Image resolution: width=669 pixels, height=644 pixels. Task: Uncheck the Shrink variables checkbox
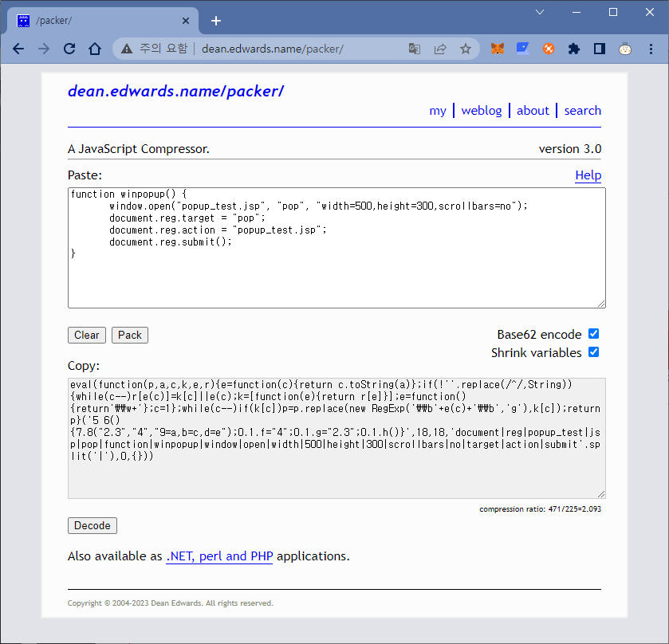(x=593, y=352)
